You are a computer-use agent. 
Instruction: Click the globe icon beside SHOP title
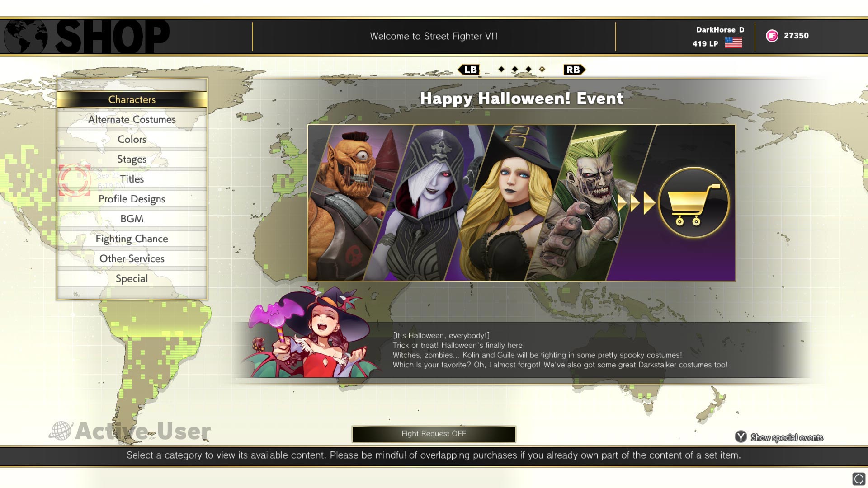(x=25, y=37)
